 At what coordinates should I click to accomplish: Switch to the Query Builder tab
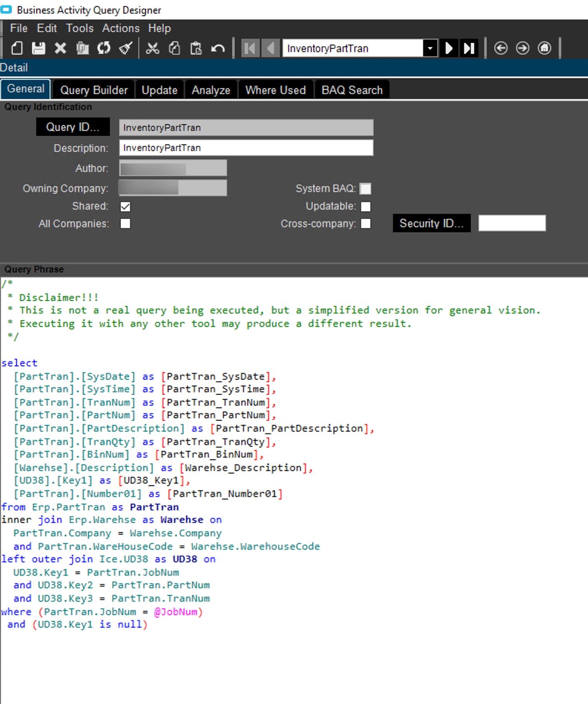pos(94,90)
